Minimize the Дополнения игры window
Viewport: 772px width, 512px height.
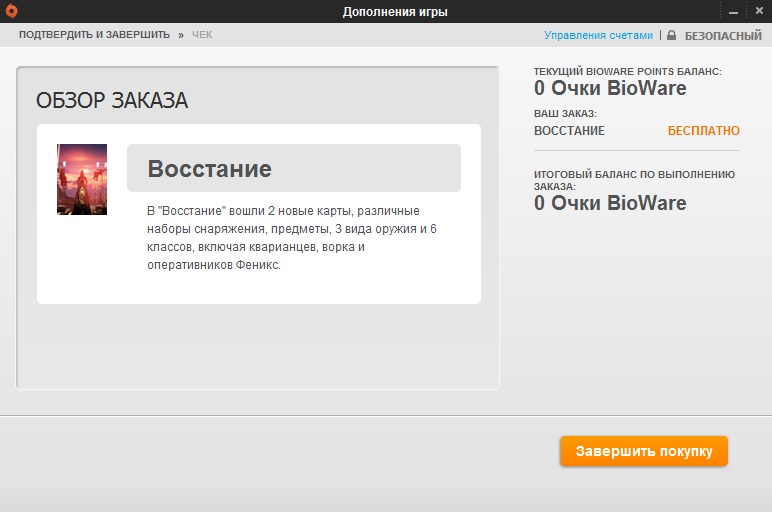[x=733, y=11]
